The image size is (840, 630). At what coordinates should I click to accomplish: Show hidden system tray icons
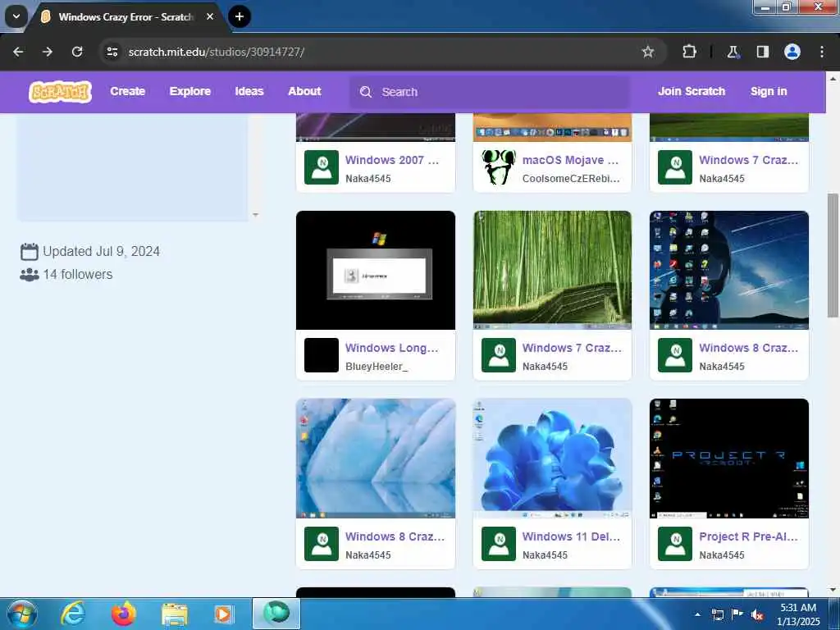(x=697, y=614)
